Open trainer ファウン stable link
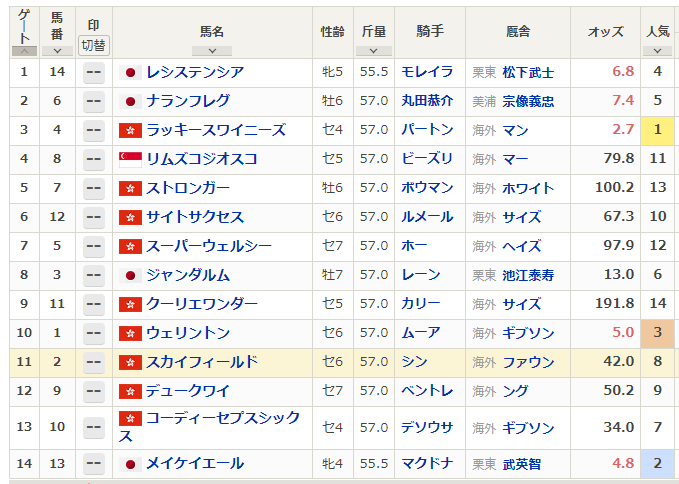 click(528, 362)
